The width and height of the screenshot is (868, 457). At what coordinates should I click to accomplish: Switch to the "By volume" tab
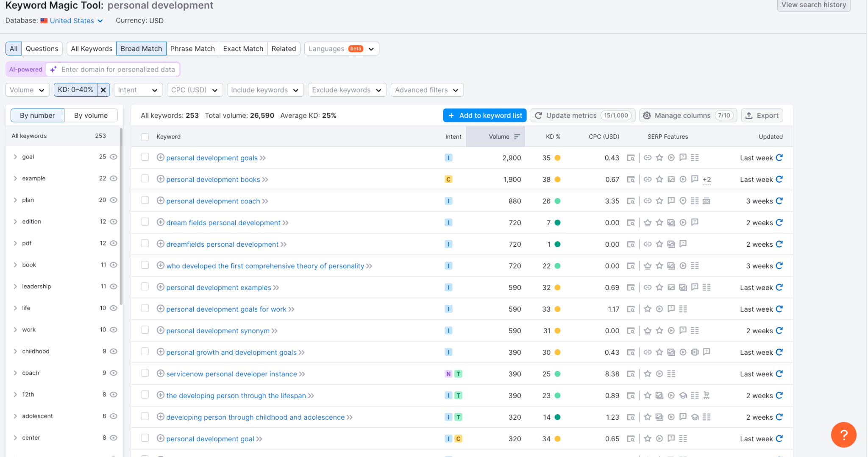pyautogui.click(x=90, y=115)
